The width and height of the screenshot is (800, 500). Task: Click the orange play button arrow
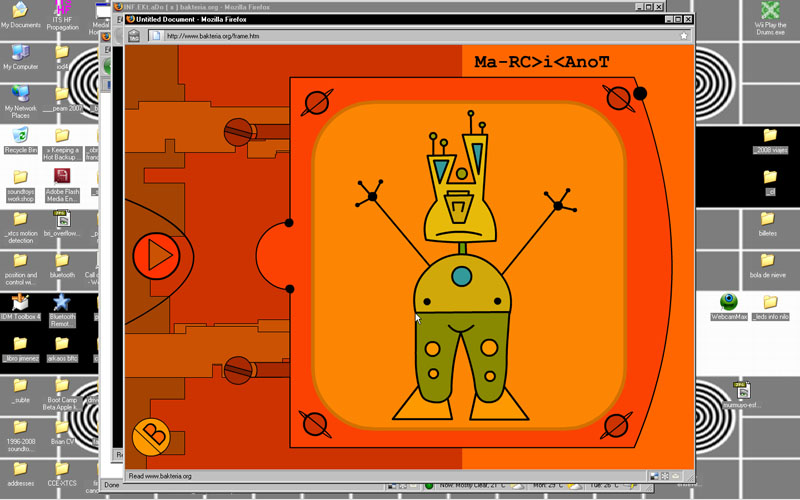tap(156, 255)
